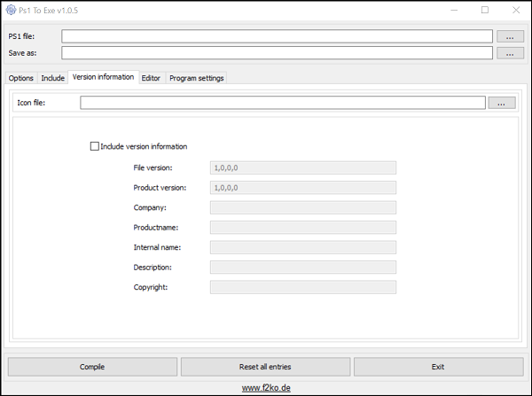Focus the Icon file input field
This screenshot has height=396, width=532.
pyautogui.click(x=283, y=103)
